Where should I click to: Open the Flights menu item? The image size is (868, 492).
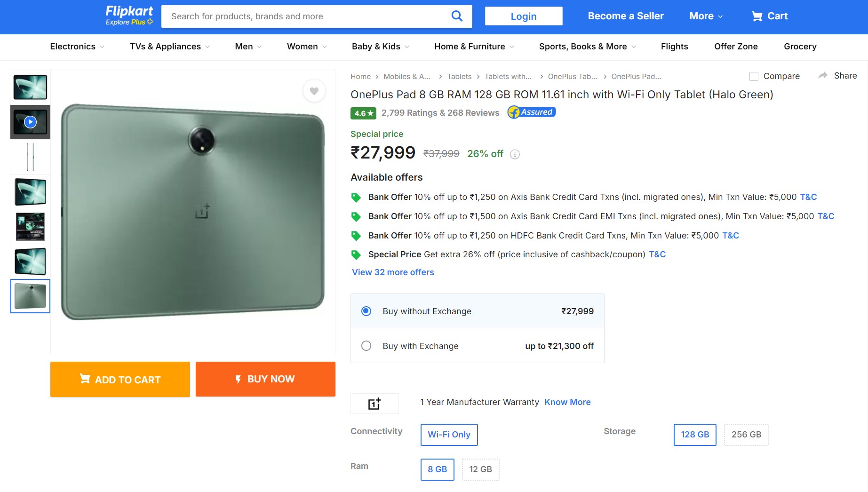pyautogui.click(x=674, y=47)
